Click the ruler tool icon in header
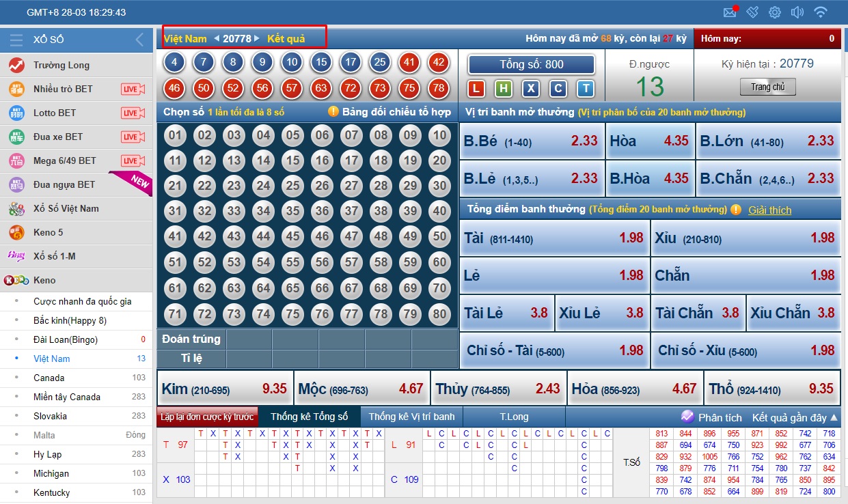The height and width of the screenshot is (504, 848). coord(752,12)
